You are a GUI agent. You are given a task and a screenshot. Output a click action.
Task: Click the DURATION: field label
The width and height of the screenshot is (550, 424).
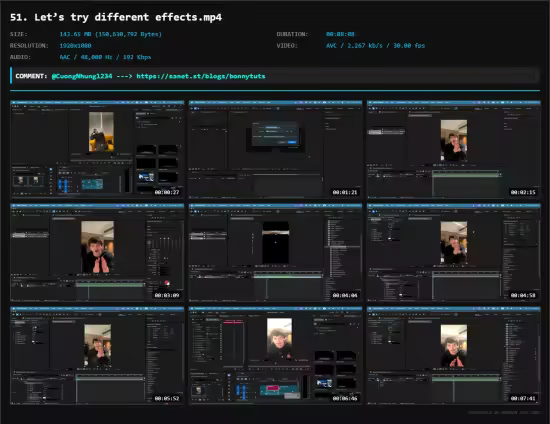[x=292, y=34]
